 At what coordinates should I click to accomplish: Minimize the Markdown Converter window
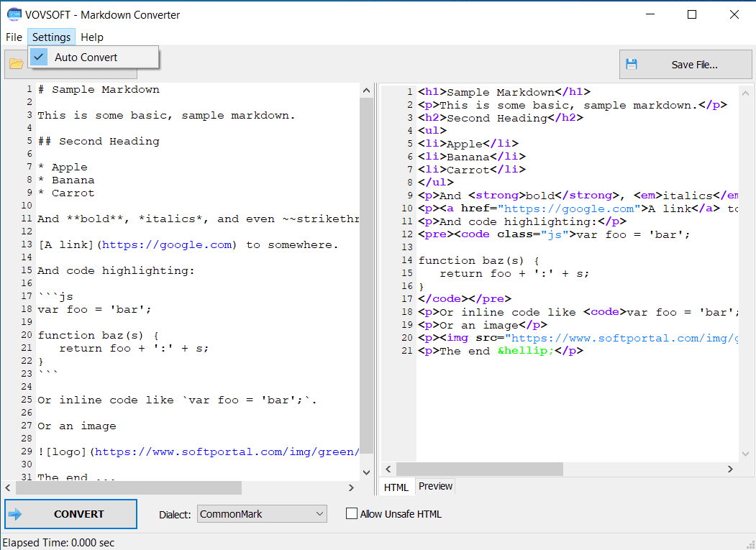pyautogui.click(x=649, y=14)
